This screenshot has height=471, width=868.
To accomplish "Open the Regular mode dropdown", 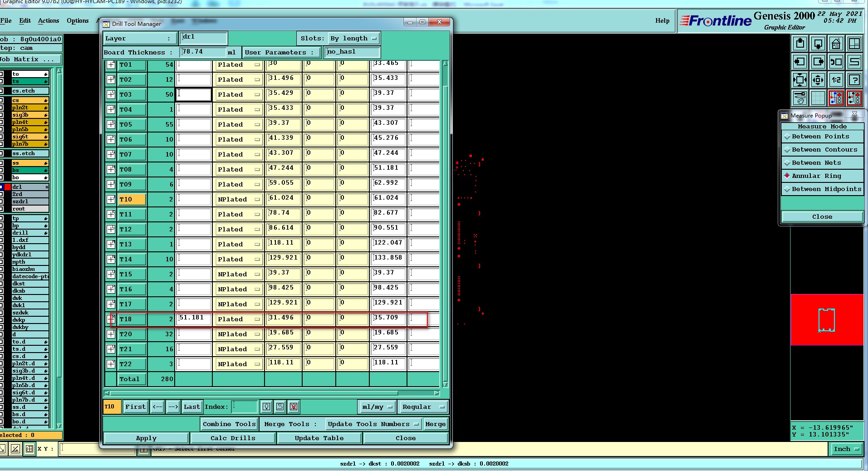I will click(423, 407).
